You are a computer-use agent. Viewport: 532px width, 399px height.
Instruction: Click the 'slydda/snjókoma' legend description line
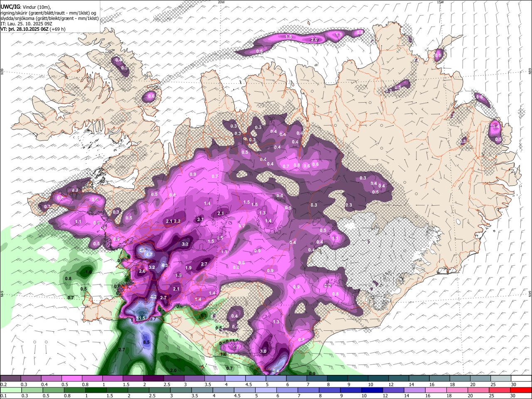tap(49, 18)
